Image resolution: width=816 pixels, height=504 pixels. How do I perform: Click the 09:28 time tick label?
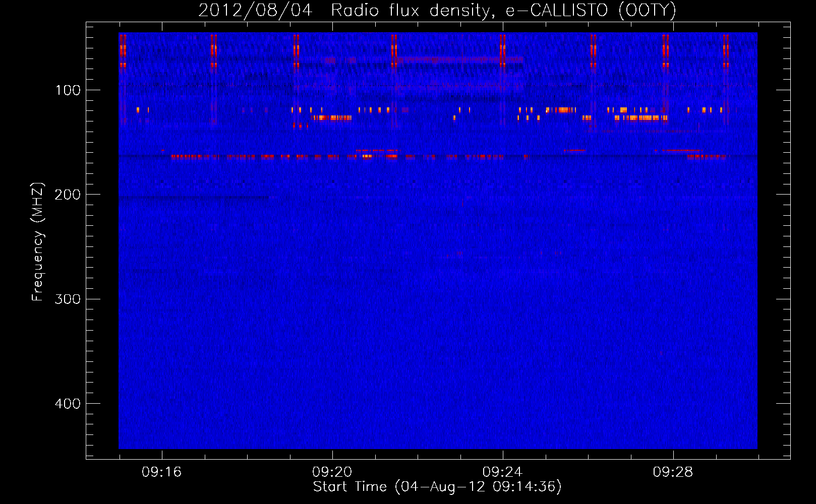tap(673, 472)
